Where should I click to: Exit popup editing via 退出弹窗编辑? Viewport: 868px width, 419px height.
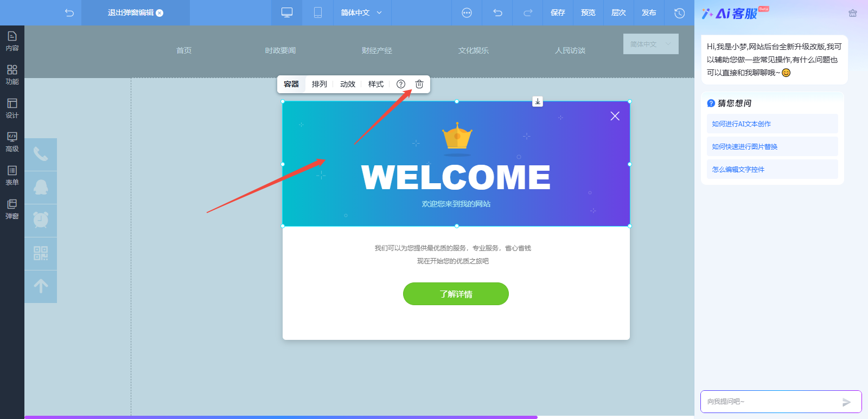tap(135, 12)
